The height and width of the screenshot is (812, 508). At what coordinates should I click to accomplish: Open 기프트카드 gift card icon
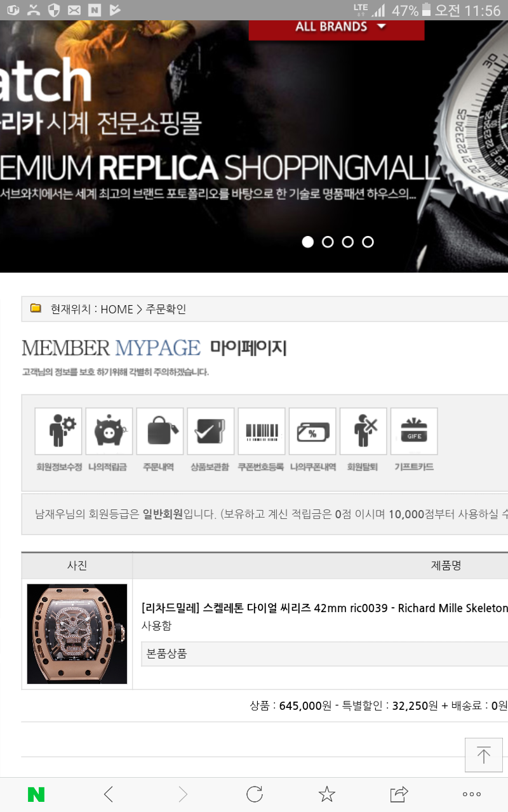tap(414, 431)
